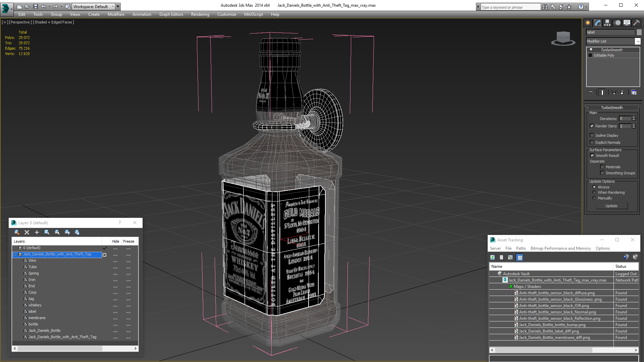Select the Manually update radio button
The image size is (644, 362).
[594, 198]
